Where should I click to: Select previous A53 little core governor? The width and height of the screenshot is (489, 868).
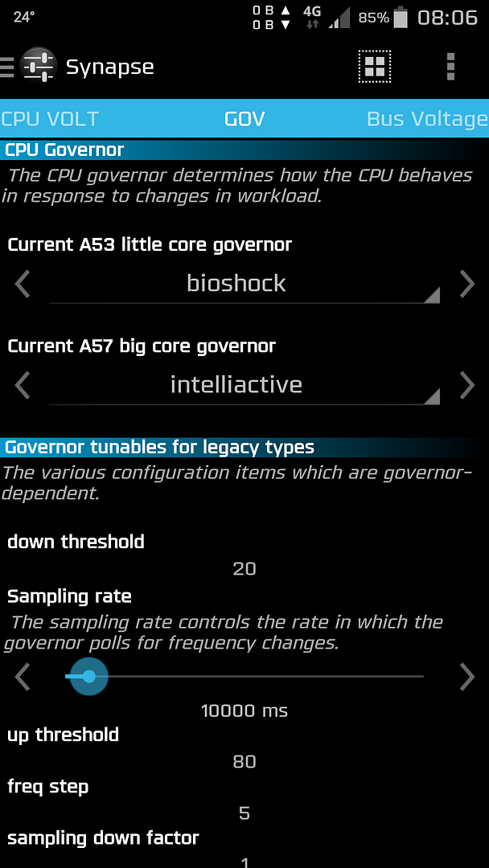[x=23, y=284]
